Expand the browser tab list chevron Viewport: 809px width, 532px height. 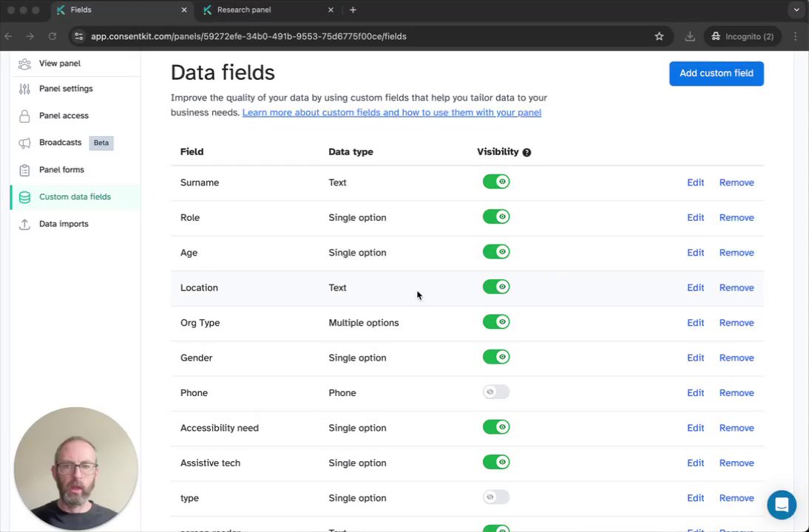tap(796, 10)
